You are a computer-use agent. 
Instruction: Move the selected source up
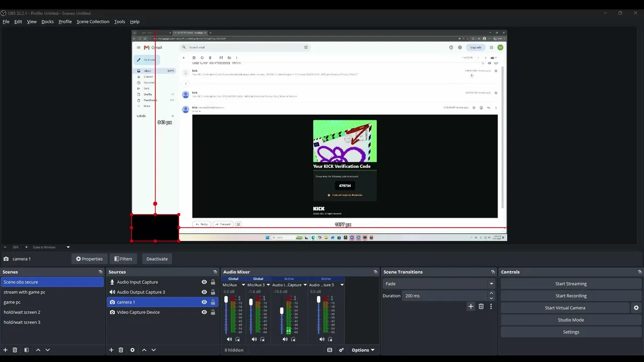(144, 350)
